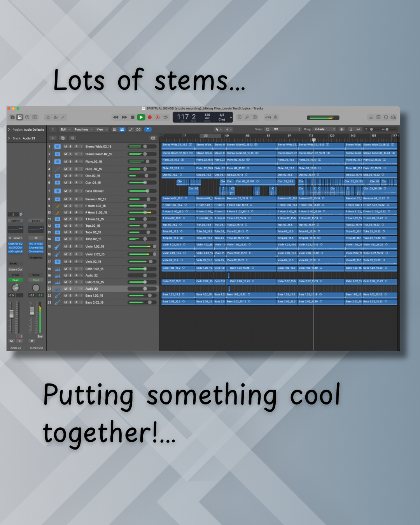420x525 pixels.
Task: Toggle the Cycle loop button
Action: point(166,117)
